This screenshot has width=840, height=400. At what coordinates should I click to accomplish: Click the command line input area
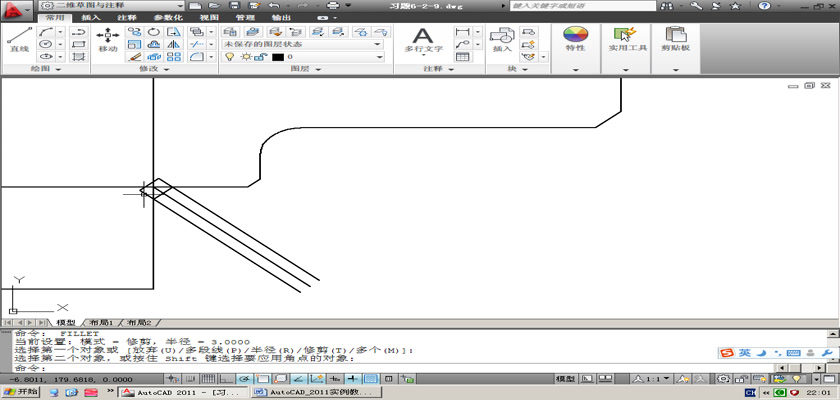pyautogui.click(x=394, y=368)
